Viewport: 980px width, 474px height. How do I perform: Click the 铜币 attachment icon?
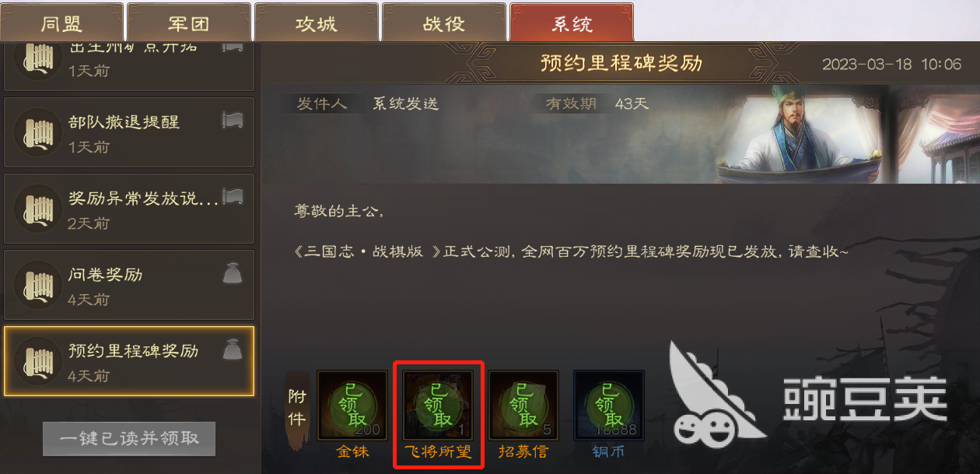(x=609, y=406)
